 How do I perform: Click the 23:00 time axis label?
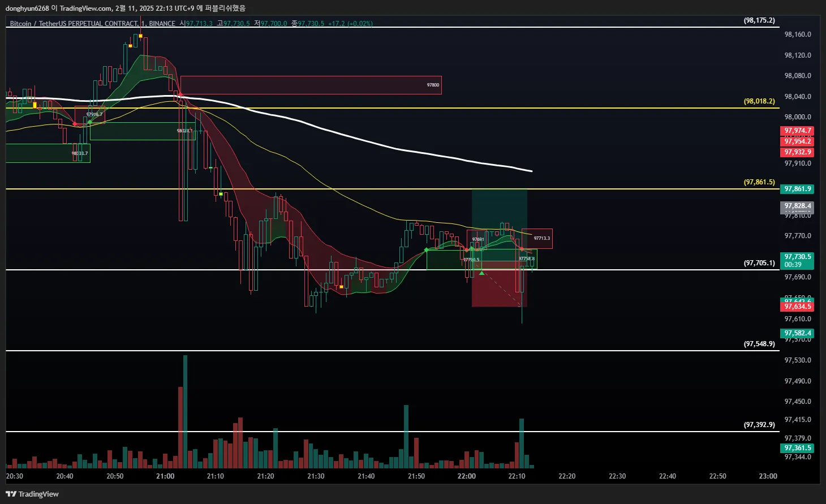[768, 476]
